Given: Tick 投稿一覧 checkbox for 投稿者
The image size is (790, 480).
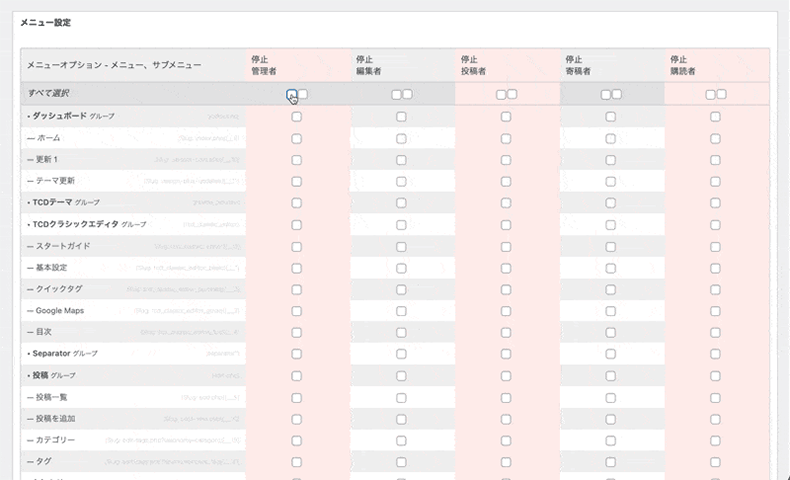Looking at the screenshot, I should pos(506,397).
